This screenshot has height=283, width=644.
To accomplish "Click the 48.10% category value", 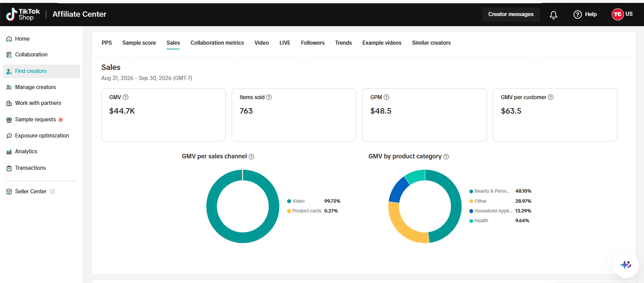I will (523, 191).
